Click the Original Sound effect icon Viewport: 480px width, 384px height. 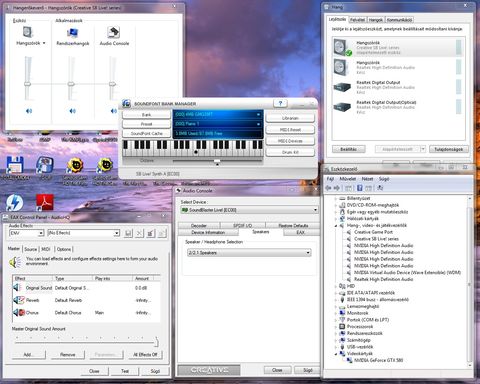pos(18,287)
